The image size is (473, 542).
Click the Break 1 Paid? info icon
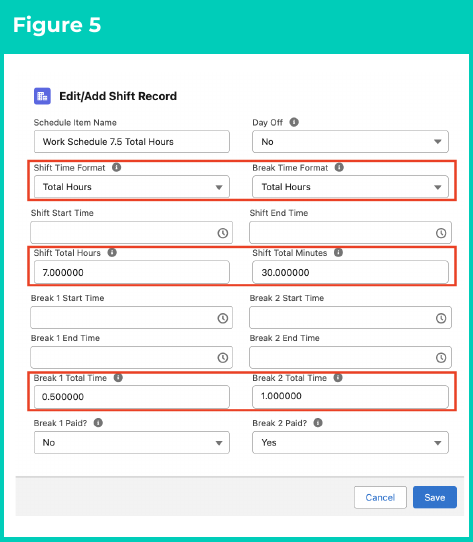[x=98, y=422]
